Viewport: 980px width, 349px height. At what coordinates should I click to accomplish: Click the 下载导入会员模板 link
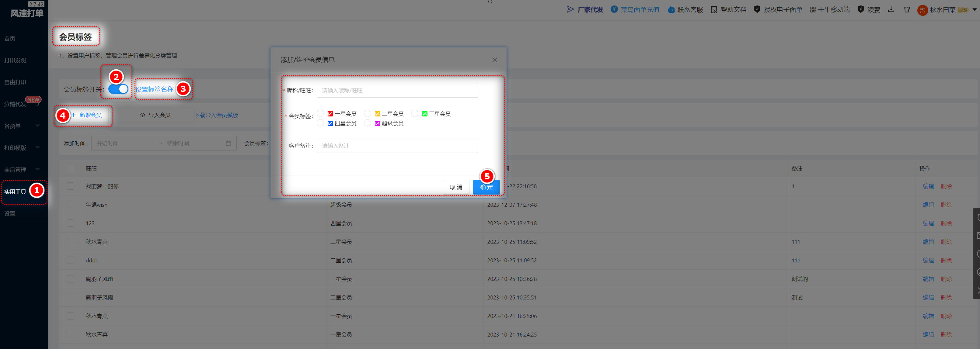pyautogui.click(x=216, y=115)
